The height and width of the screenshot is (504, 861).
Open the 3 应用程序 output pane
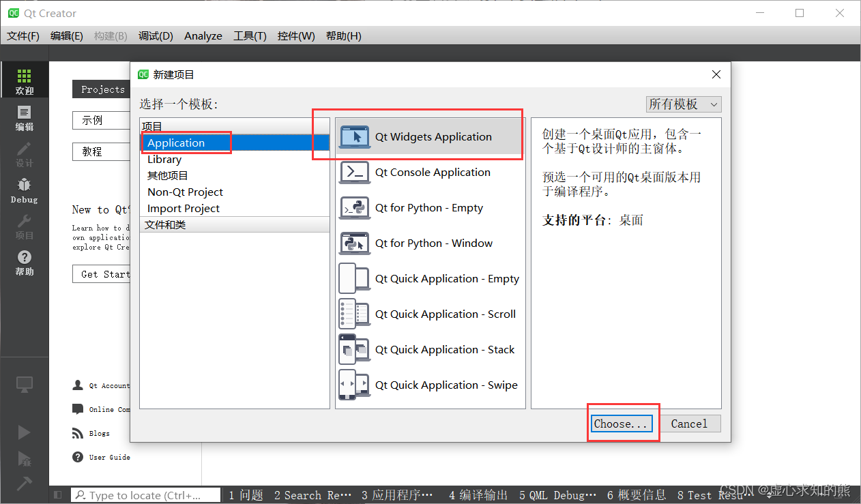(397, 495)
